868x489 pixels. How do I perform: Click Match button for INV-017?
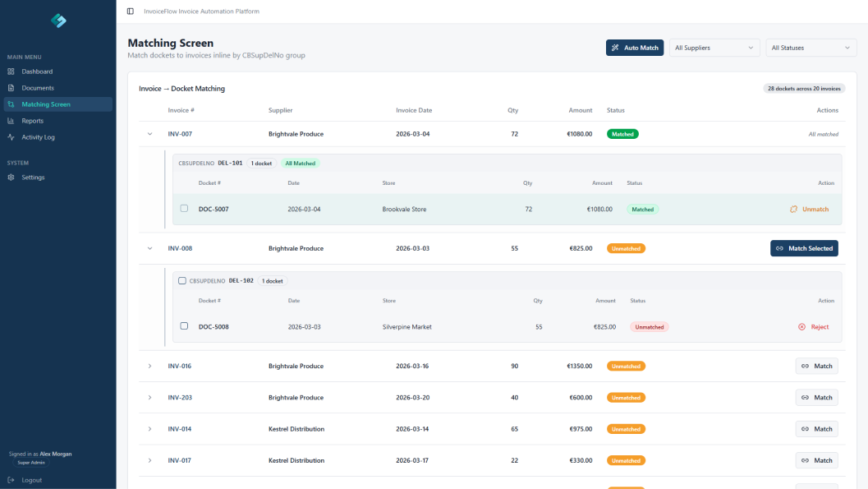[x=816, y=461]
